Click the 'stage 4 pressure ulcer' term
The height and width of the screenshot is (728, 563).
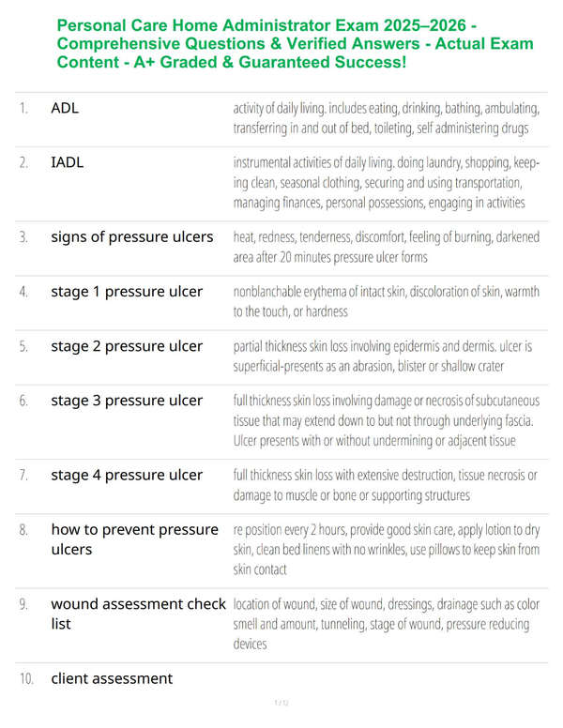pyautogui.click(x=127, y=476)
